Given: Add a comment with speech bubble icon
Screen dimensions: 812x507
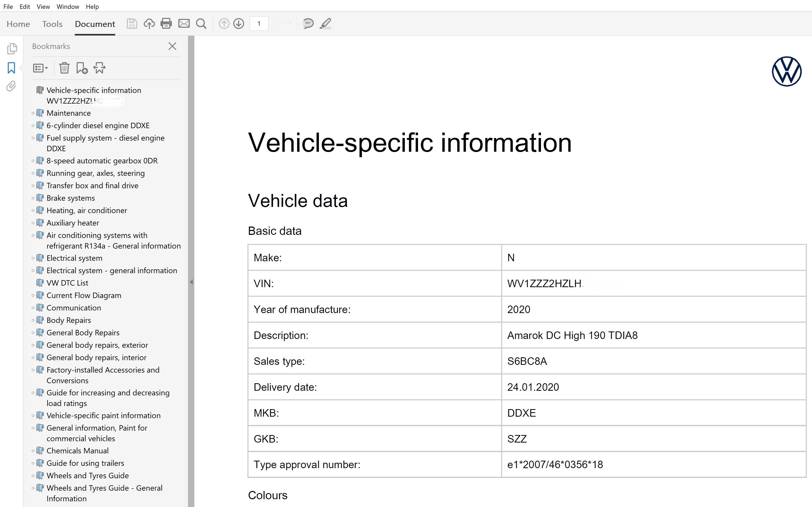Looking at the screenshot, I should click(x=308, y=24).
